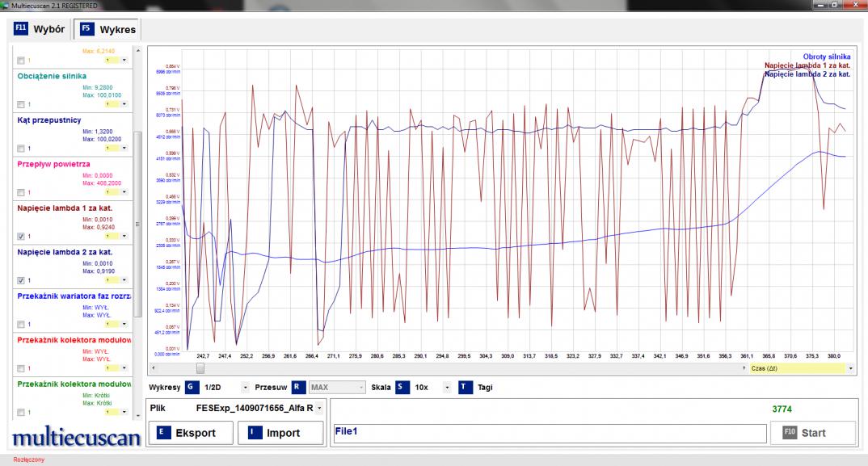
Task: Click the graph scrollbar right arrow
Action: point(744,368)
